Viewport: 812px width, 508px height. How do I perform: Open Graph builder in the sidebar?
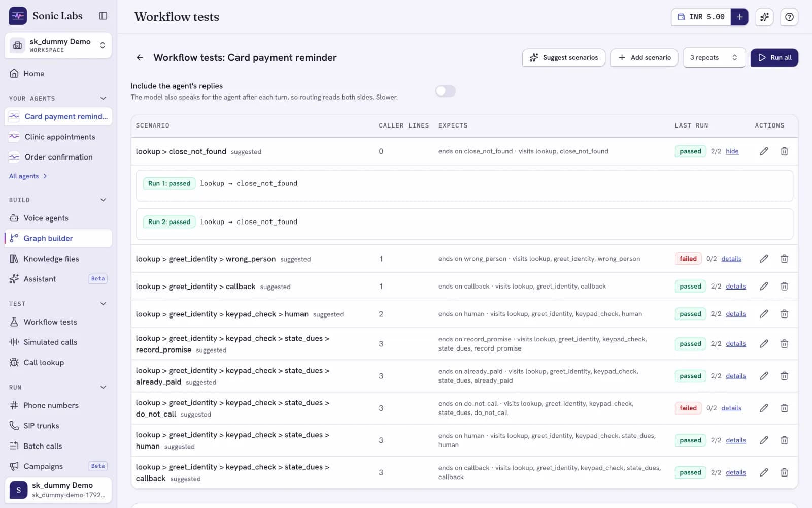58,238
